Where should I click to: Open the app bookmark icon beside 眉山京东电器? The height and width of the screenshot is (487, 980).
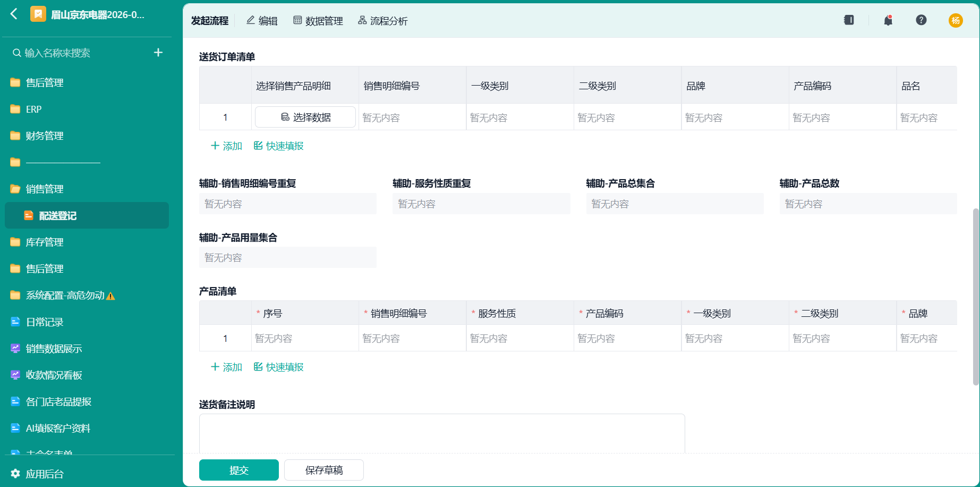pos(38,14)
